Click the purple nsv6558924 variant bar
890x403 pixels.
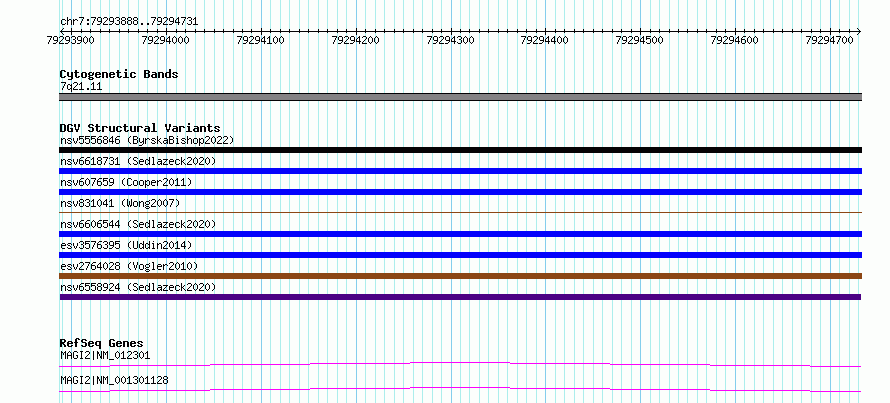click(460, 297)
